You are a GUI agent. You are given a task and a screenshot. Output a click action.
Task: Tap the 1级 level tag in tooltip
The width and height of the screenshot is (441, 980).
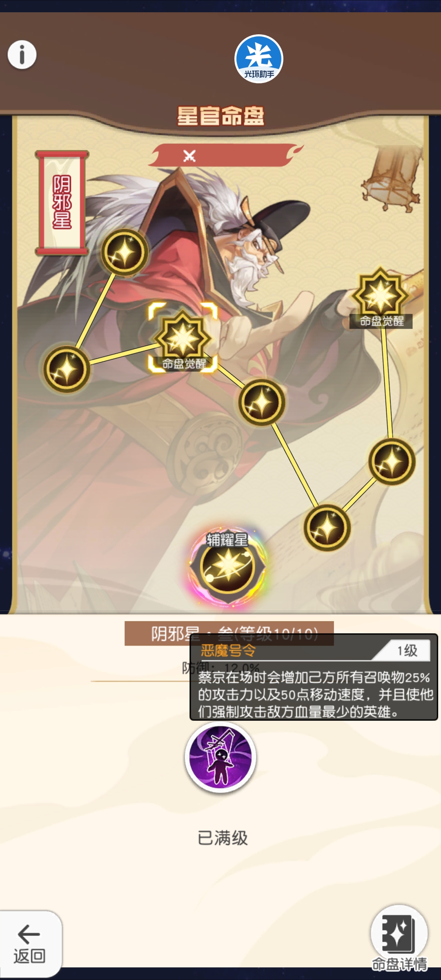click(x=407, y=650)
